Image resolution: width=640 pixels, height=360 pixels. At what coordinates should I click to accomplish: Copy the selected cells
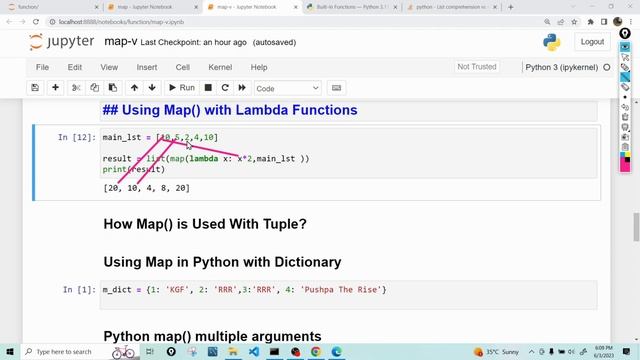[x=94, y=88]
